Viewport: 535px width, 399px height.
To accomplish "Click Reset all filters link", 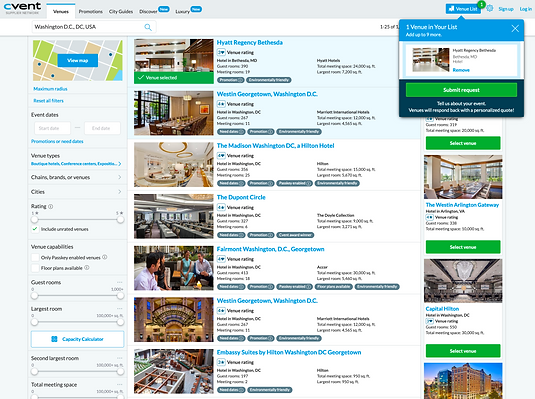I will coord(48,101).
